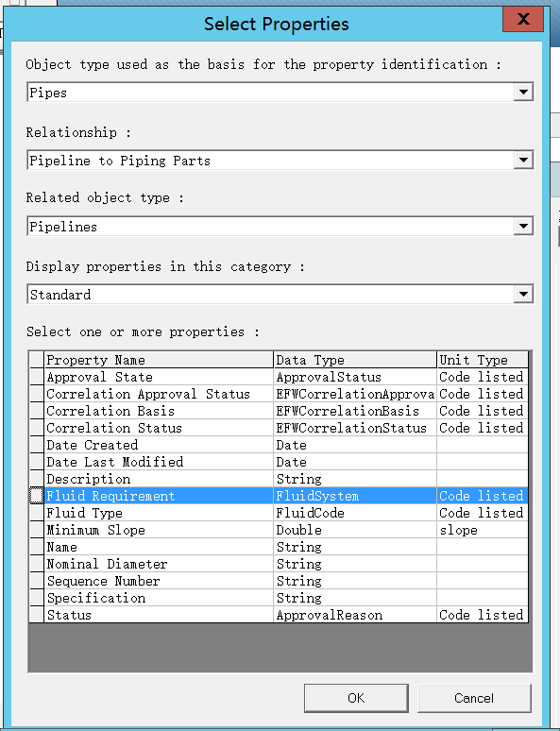Select the row header box for Approval State
This screenshot has width=560, height=731.
[37, 377]
